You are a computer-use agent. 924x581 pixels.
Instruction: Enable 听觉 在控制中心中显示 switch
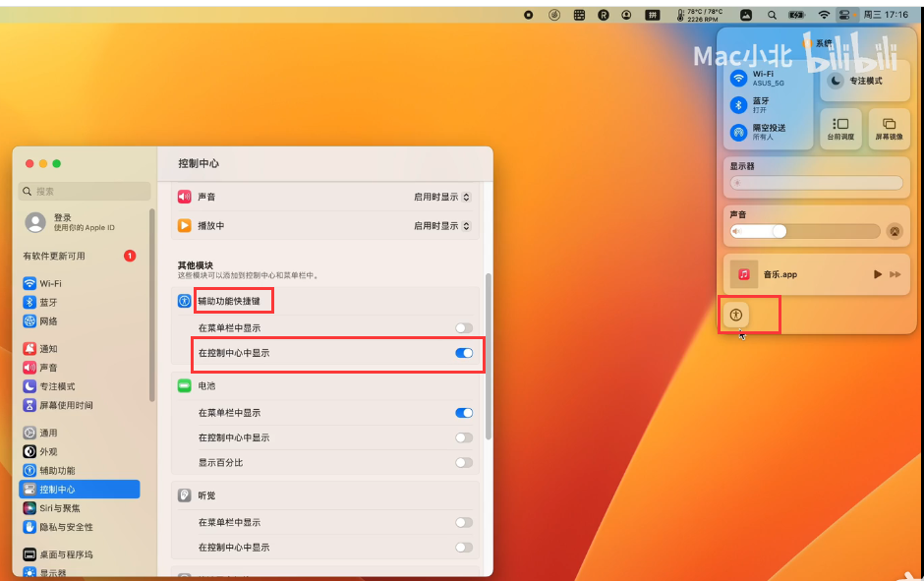(464, 548)
